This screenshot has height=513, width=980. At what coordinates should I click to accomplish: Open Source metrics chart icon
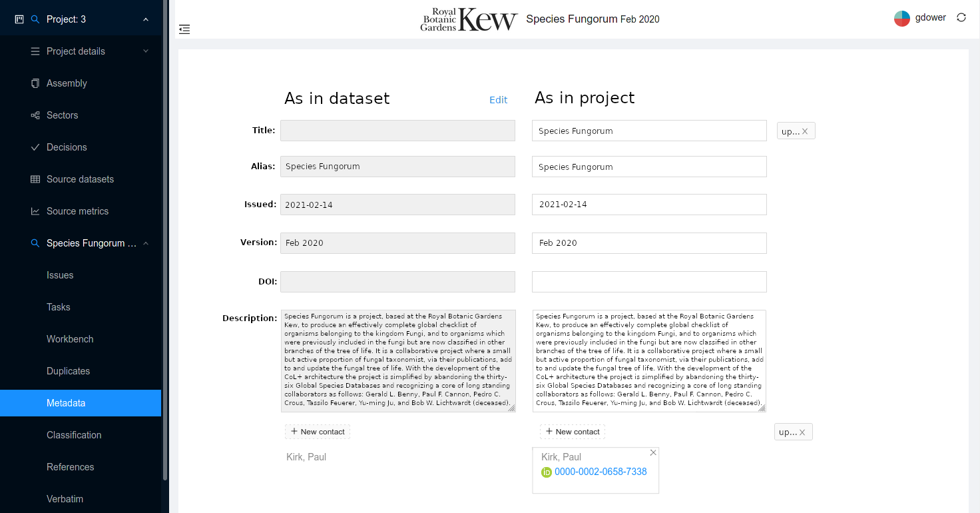click(35, 211)
